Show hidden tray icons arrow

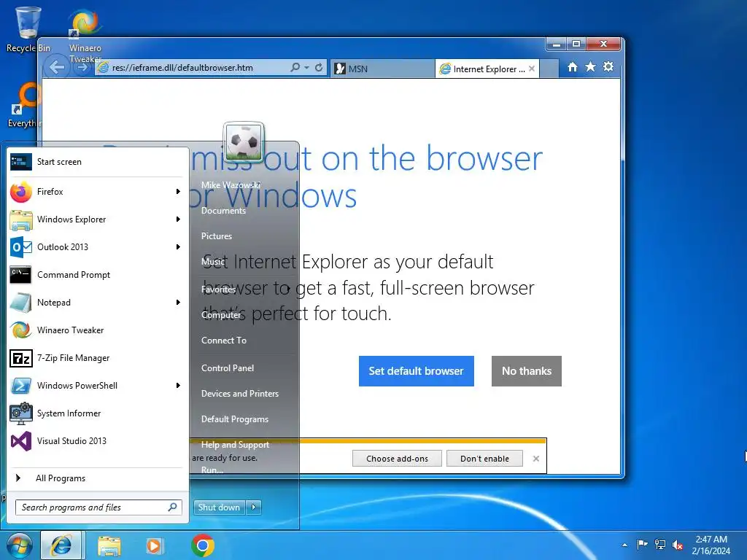(624, 545)
